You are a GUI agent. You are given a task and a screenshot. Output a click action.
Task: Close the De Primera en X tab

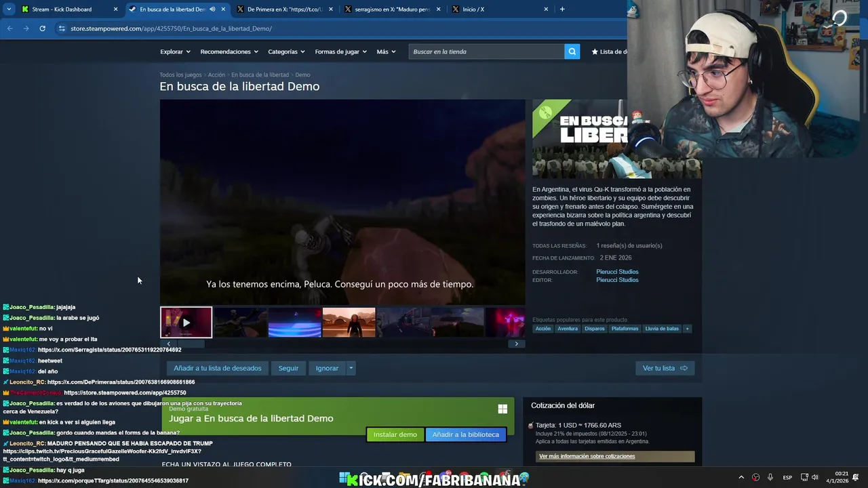click(x=331, y=9)
